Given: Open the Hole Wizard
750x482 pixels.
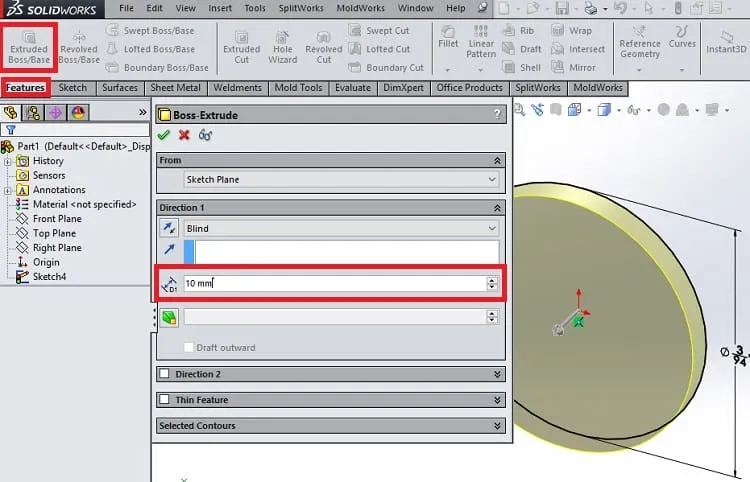Looking at the screenshot, I should pos(283,47).
